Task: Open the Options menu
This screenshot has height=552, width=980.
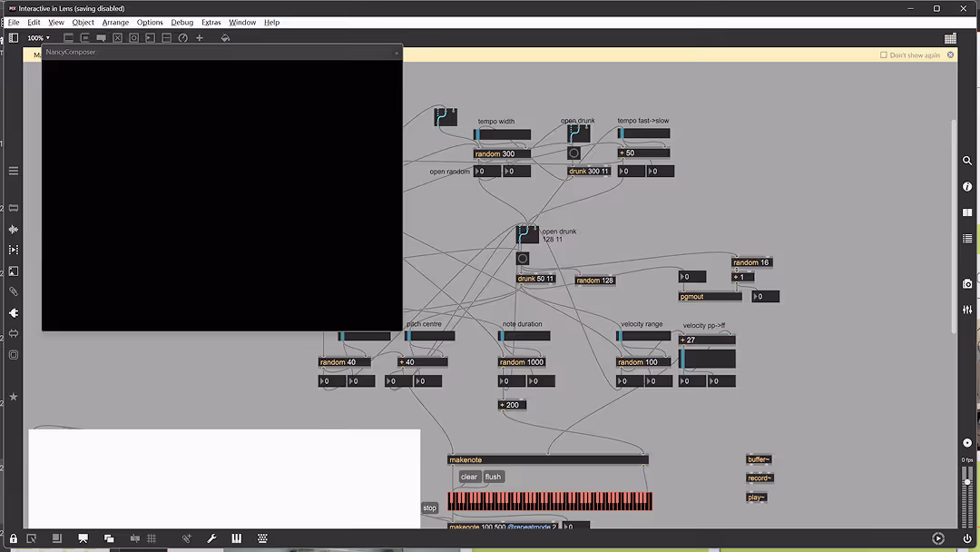Action: pyautogui.click(x=150, y=22)
